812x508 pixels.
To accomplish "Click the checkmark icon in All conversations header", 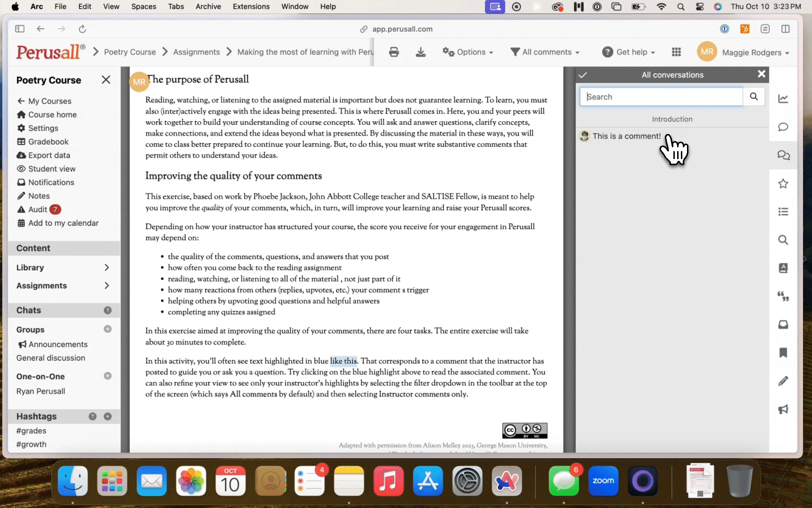I will point(583,75).
